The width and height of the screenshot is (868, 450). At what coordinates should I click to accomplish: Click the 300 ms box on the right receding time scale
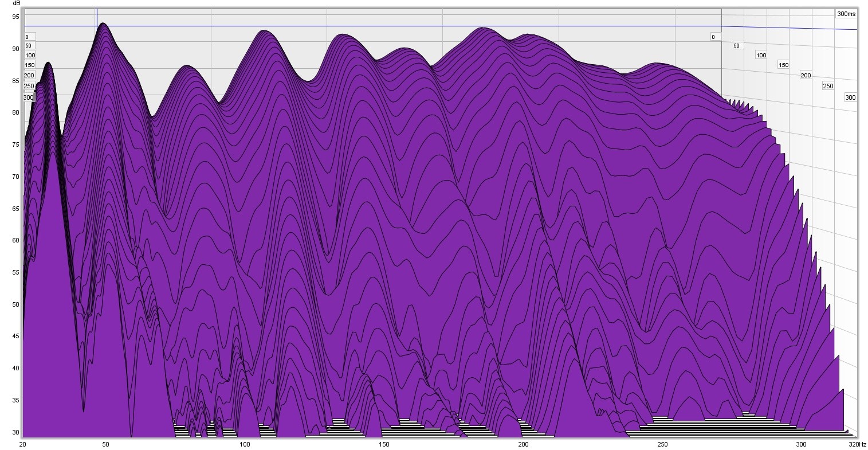[850, 97]
